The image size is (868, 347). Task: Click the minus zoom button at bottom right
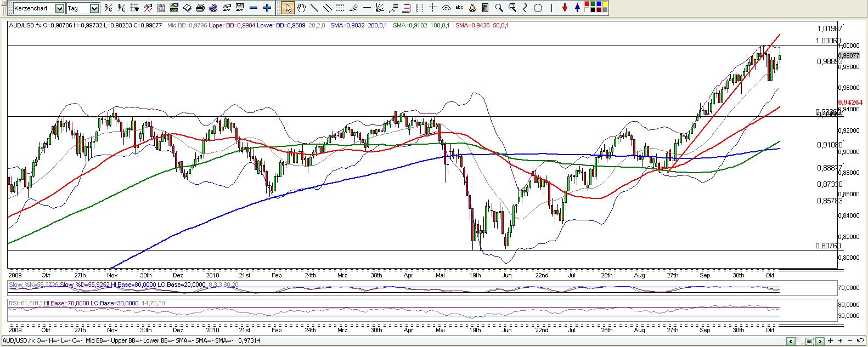[850, 340]
